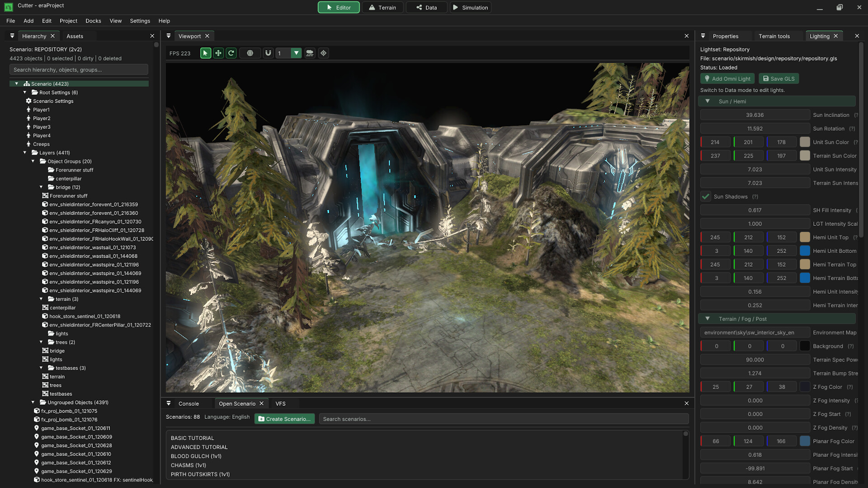Open the Hemi Unit Bottom color swatch
The height and width of the screenshot is (488, 868).
click(x=805, y=251)
